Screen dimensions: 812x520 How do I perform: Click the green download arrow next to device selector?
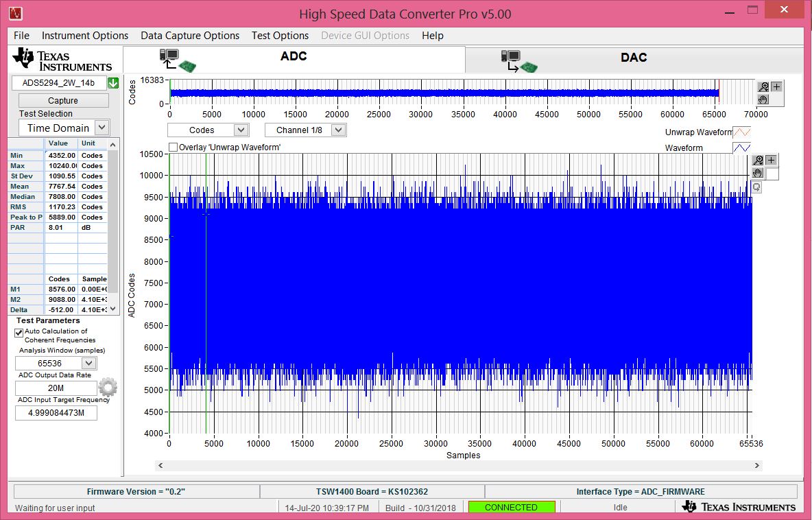point(112,82)
